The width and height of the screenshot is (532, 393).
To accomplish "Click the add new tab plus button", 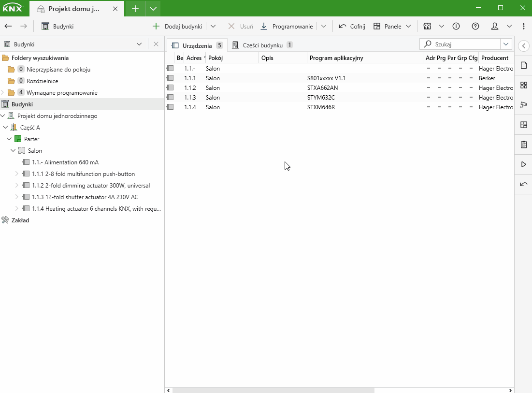I will tap(135, 9).
